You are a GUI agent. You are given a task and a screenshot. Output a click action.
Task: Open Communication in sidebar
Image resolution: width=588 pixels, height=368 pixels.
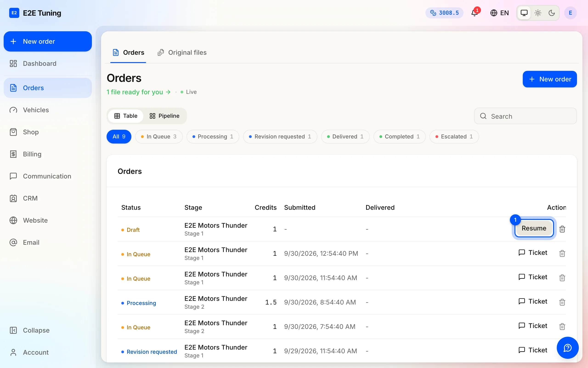coord(48,176)
